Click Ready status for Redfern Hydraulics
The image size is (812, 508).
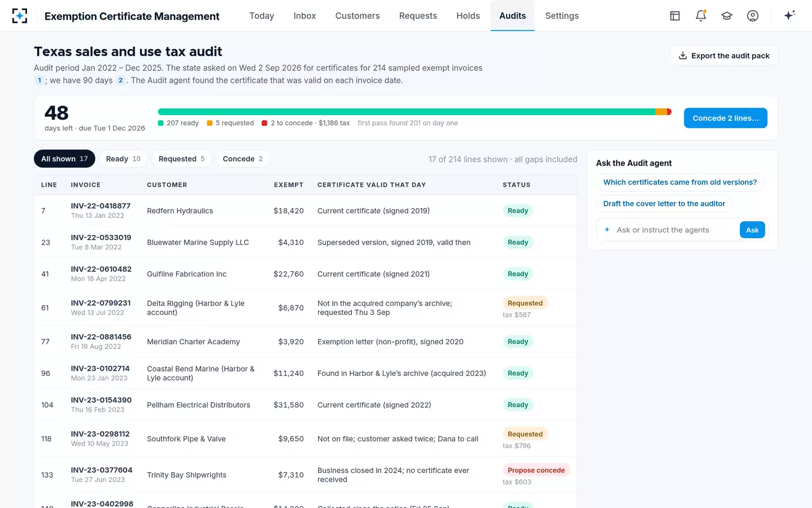click(518, 211)
